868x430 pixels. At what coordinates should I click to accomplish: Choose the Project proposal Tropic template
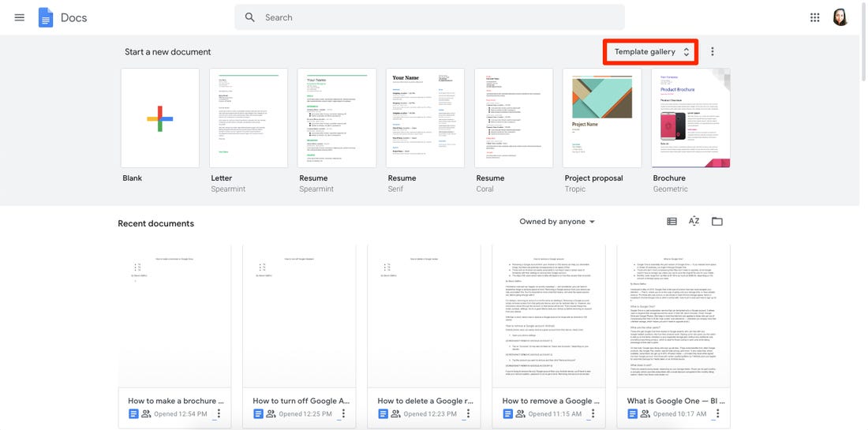tap(602, 118)
